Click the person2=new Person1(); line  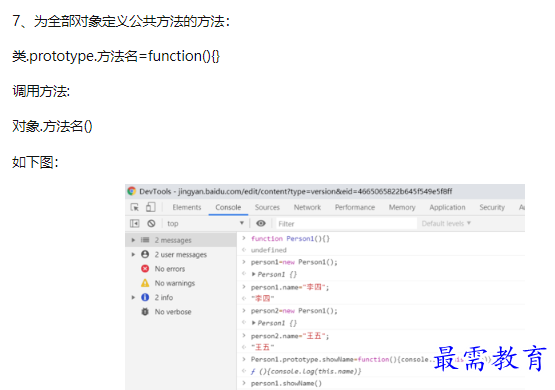click(x=294, y=311)
